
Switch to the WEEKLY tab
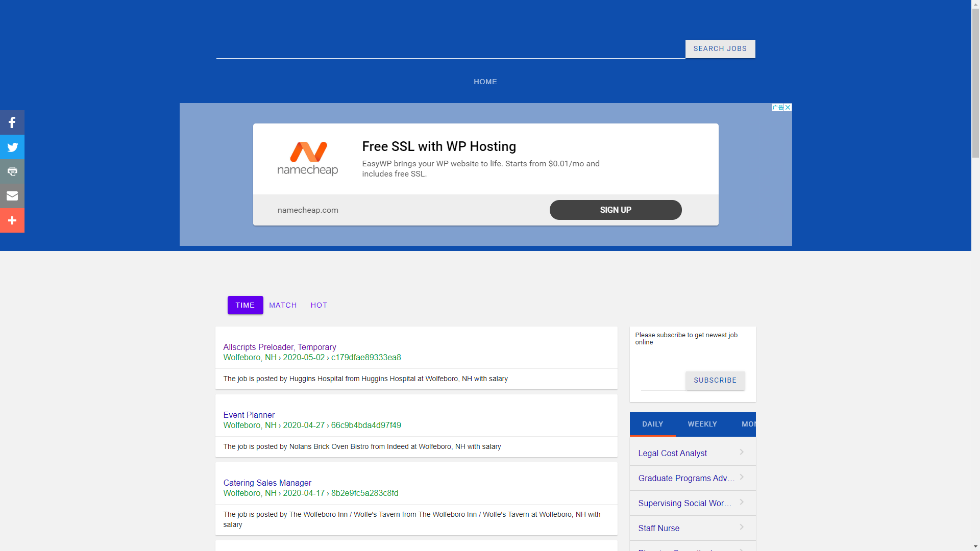(702, 424)
